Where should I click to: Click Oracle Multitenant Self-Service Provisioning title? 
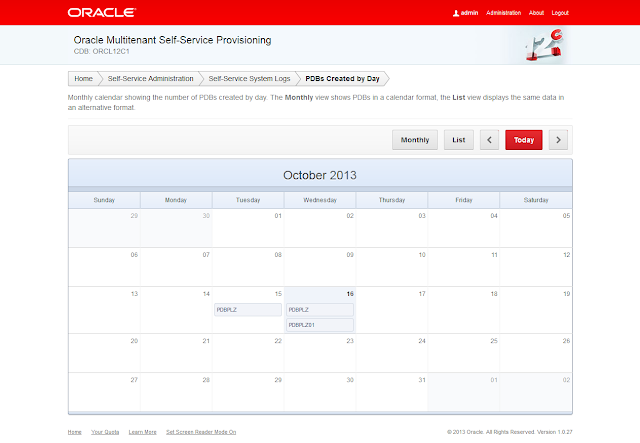pos(172,40)
